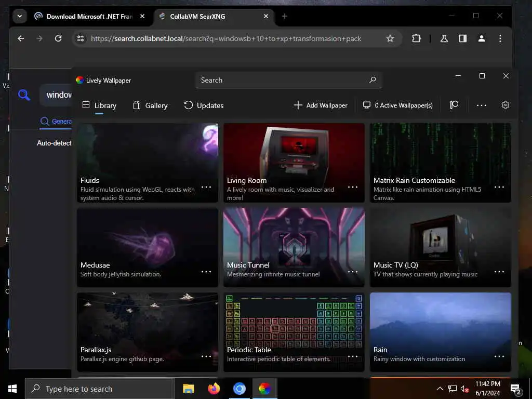
Task: Click the muted volume icon in system tray
Action: [464, 389]
